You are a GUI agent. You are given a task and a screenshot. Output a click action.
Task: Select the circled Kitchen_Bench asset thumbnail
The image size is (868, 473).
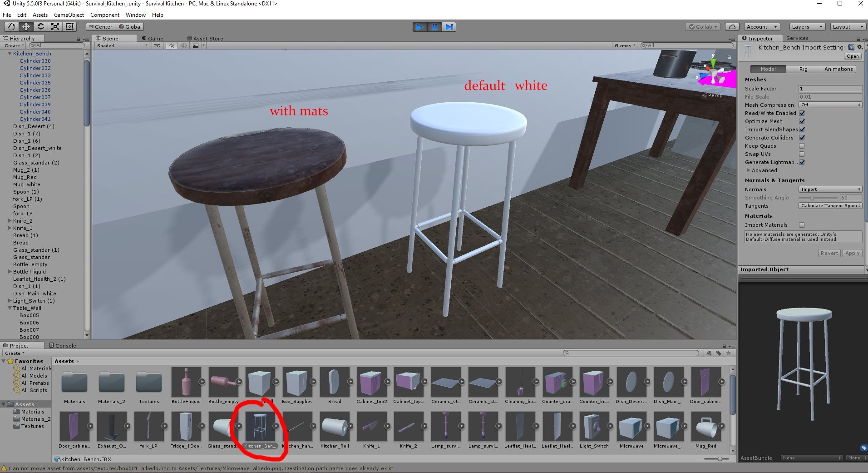click(x=260, y=427)
